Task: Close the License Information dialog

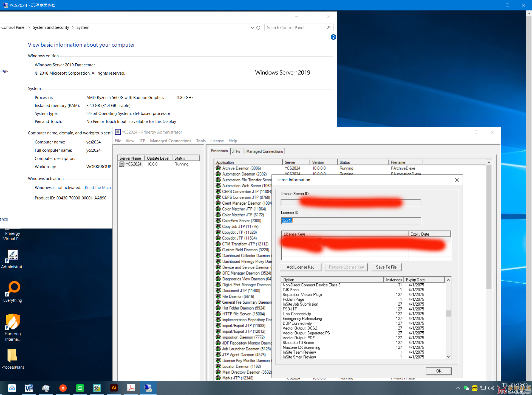Action: (x=457, y=180)
